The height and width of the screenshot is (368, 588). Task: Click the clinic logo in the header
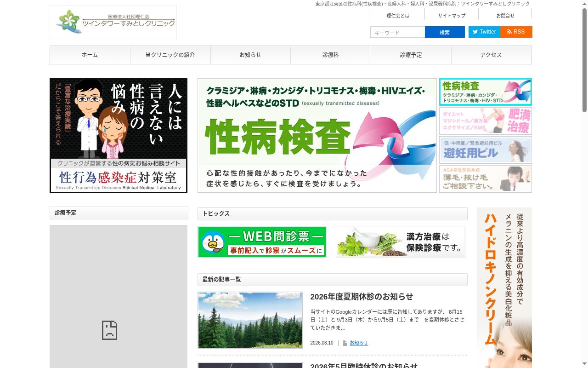click(x=113, y=22)
